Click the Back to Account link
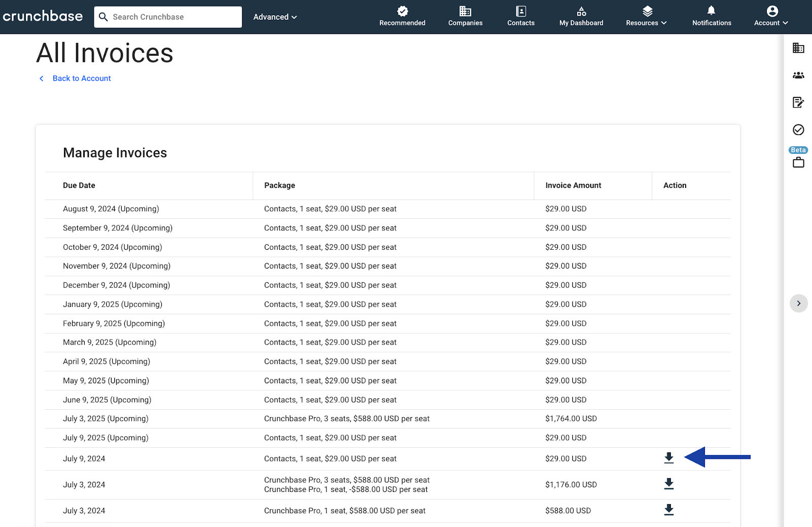Image resolution: width=812 pixels, height=527 pixels. point(81,78)
